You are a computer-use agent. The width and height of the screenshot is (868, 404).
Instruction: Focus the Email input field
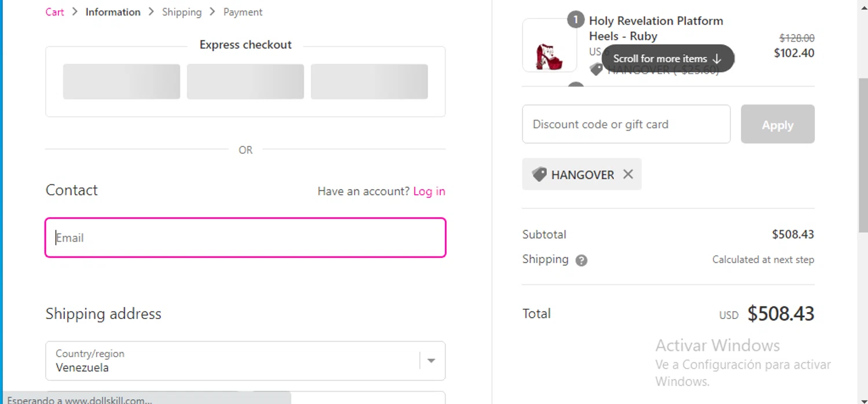[245, 238]
